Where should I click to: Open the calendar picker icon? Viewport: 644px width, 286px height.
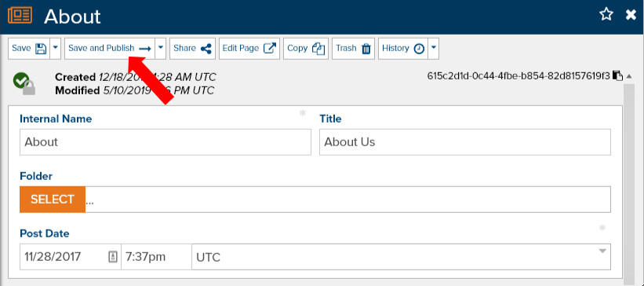tap(112, 257)
